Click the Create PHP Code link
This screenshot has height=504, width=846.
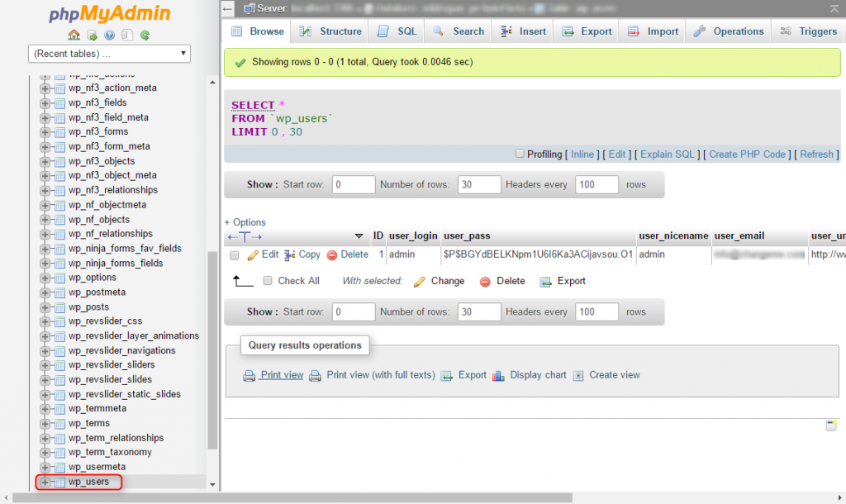coord(747,155)
